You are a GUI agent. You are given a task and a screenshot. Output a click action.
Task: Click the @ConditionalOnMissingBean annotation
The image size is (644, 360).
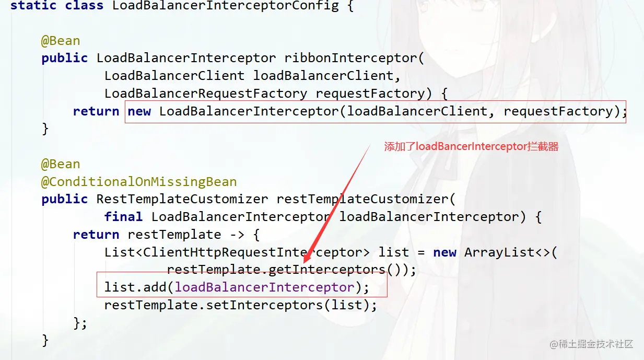click(139, 182)
